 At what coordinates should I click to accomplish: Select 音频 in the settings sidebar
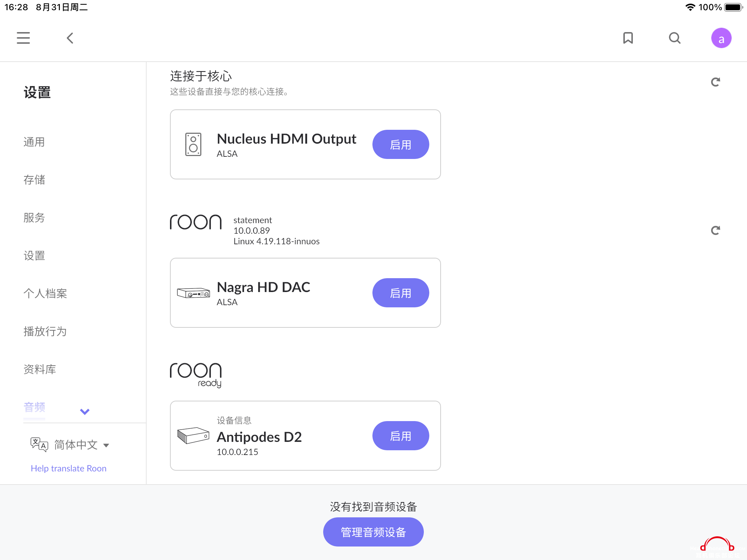pos(34,407)
